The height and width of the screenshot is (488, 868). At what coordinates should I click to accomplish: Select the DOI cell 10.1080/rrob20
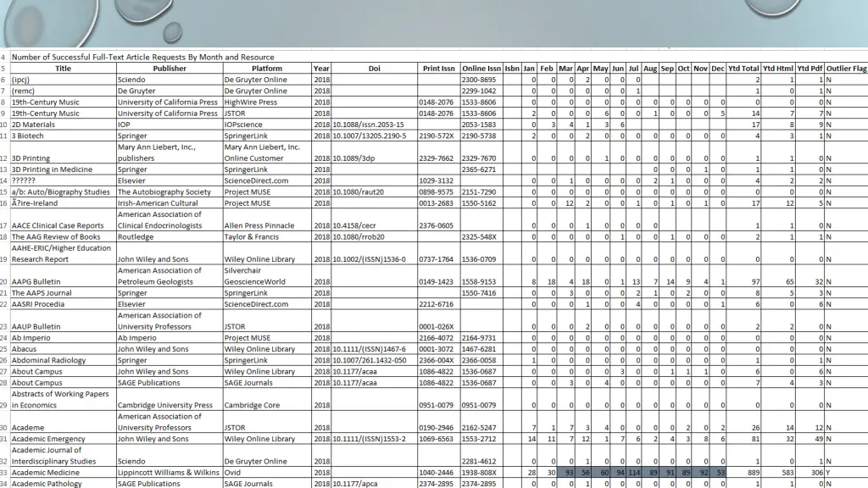tap(374, 237)
